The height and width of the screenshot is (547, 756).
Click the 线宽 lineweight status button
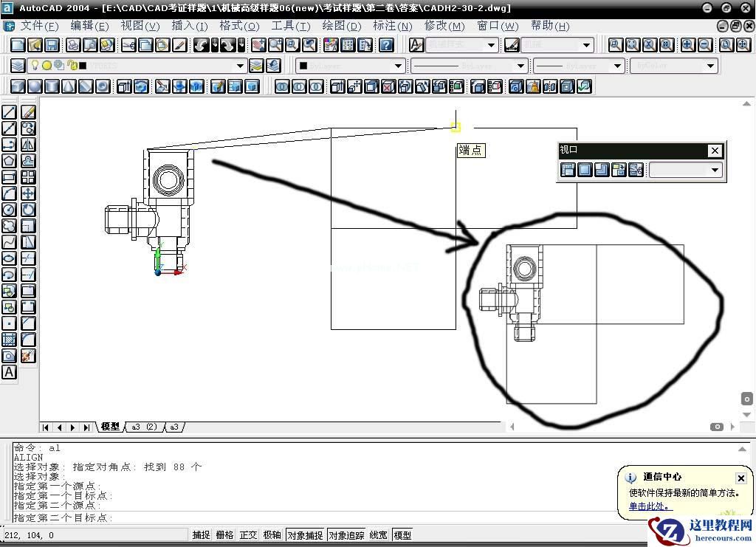tap(378, 535)
